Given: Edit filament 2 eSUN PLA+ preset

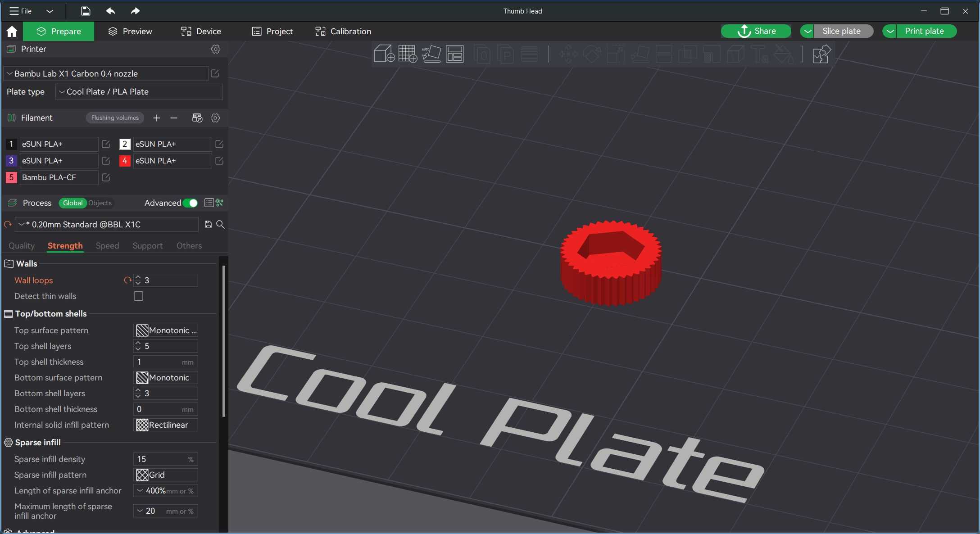Looking at the screenshot, I should tap(219, 144).
